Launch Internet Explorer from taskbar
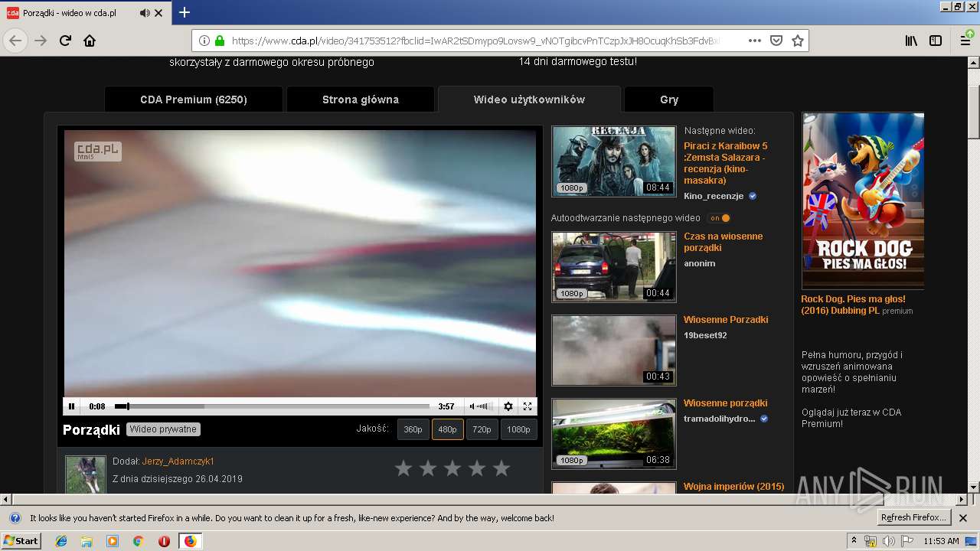The width and height of the screenshot is (980, 551). (61, 541)
